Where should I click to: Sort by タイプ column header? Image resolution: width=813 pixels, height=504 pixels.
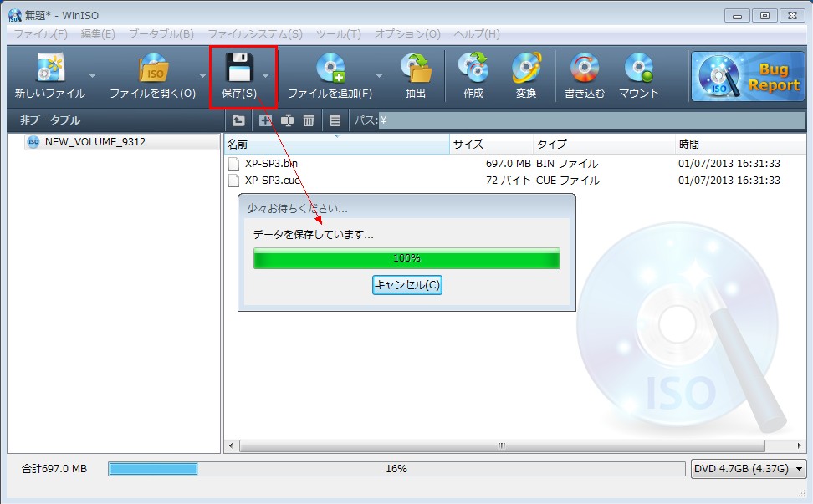(x=604, y=144)
